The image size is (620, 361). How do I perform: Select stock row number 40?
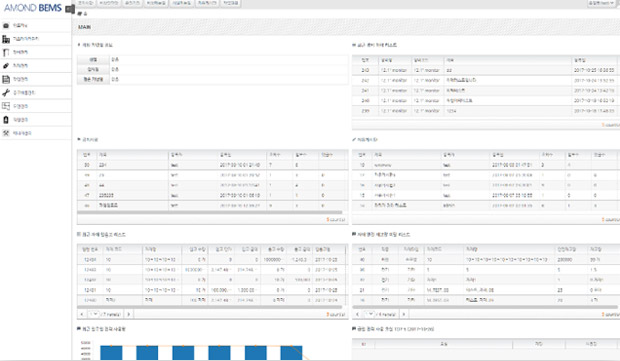point(486,260)
